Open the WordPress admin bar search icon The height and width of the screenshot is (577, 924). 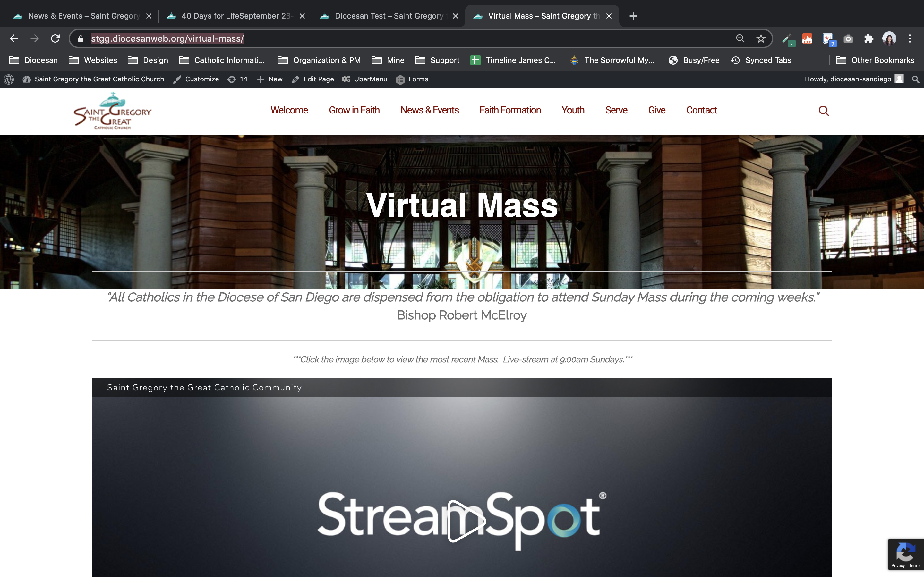(x=915, y=79)
